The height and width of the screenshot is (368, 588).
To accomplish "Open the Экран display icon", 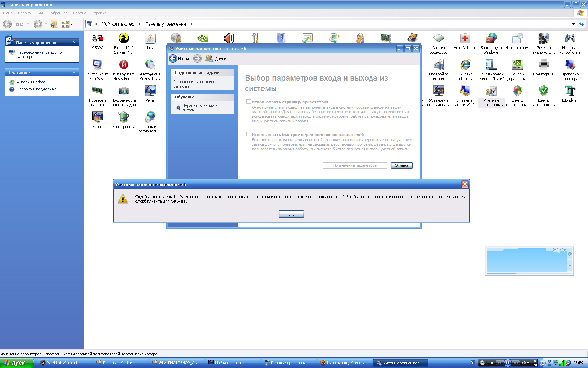I will coord(97,117).
